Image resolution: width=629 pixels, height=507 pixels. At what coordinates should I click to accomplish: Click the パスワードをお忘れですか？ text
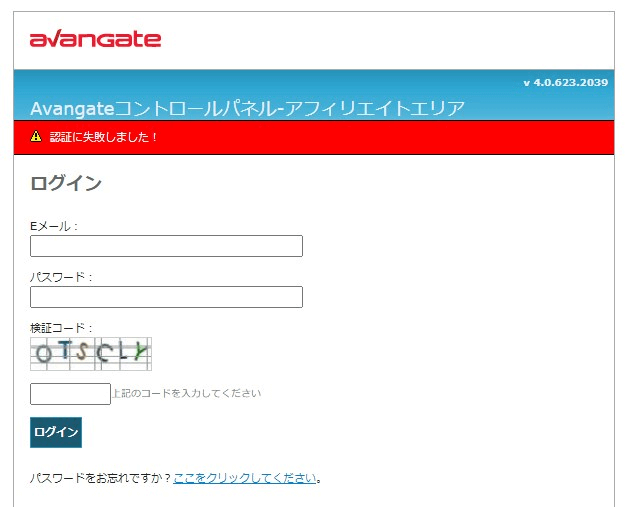101,478
